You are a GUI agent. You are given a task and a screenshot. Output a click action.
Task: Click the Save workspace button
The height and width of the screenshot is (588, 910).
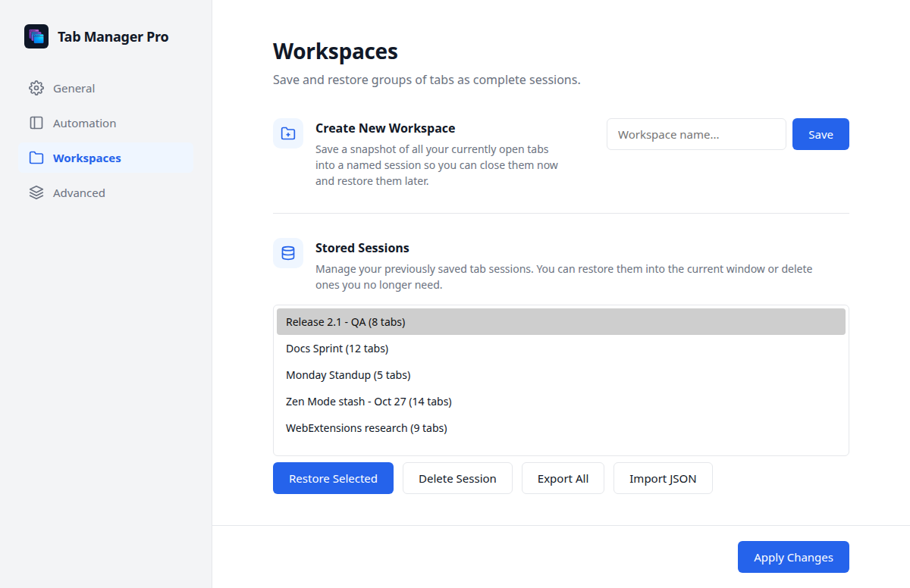click(821, 134)
